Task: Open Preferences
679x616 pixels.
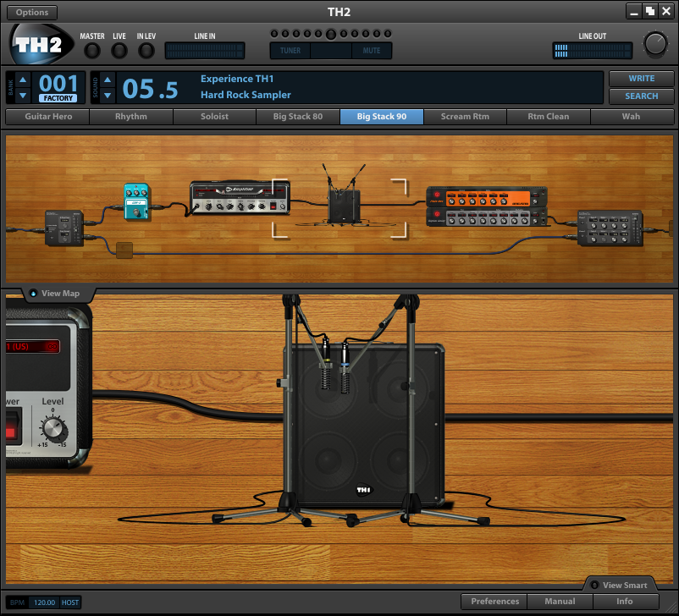Action: click(x=494, y=602)
